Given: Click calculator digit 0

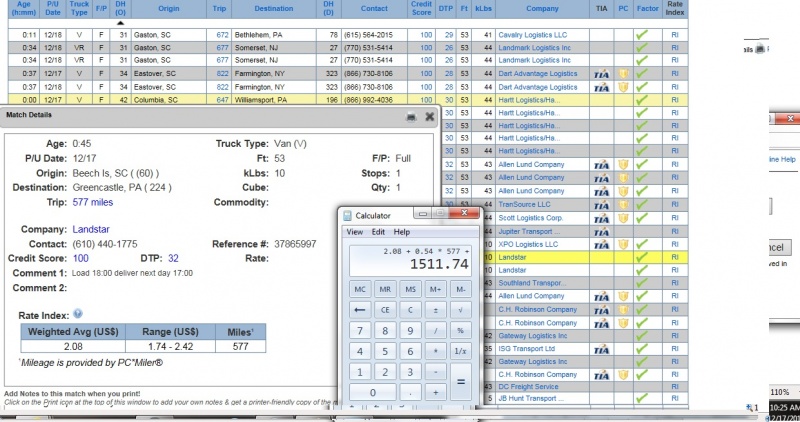Looking at the screenshot, I should tap(372, 392).
